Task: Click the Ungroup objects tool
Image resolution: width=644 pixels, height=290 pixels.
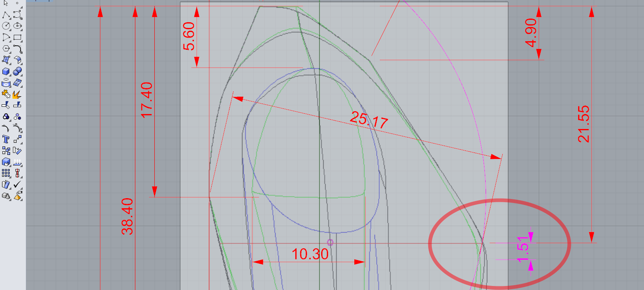Action: [17, 117]
